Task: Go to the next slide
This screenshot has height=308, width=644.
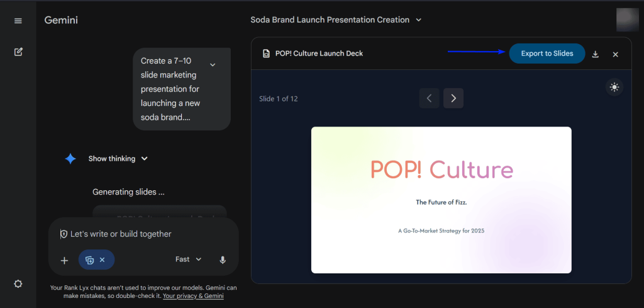Action: [453, 98]
